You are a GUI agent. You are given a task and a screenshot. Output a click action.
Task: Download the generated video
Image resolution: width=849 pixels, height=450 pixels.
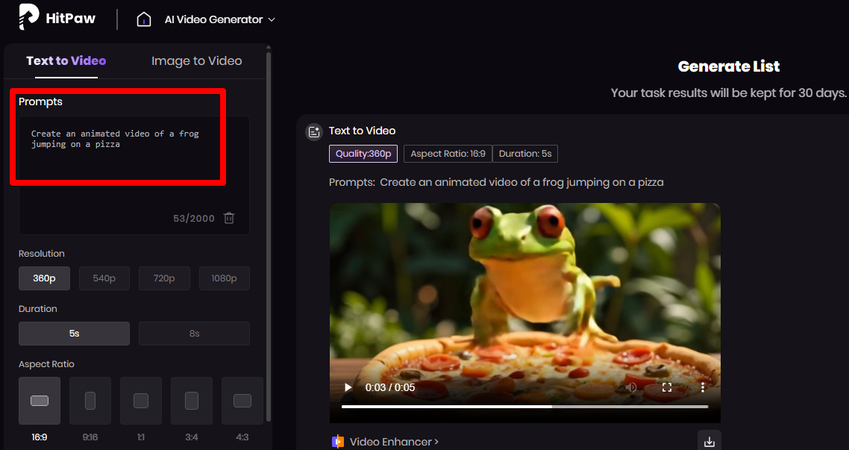709,441
